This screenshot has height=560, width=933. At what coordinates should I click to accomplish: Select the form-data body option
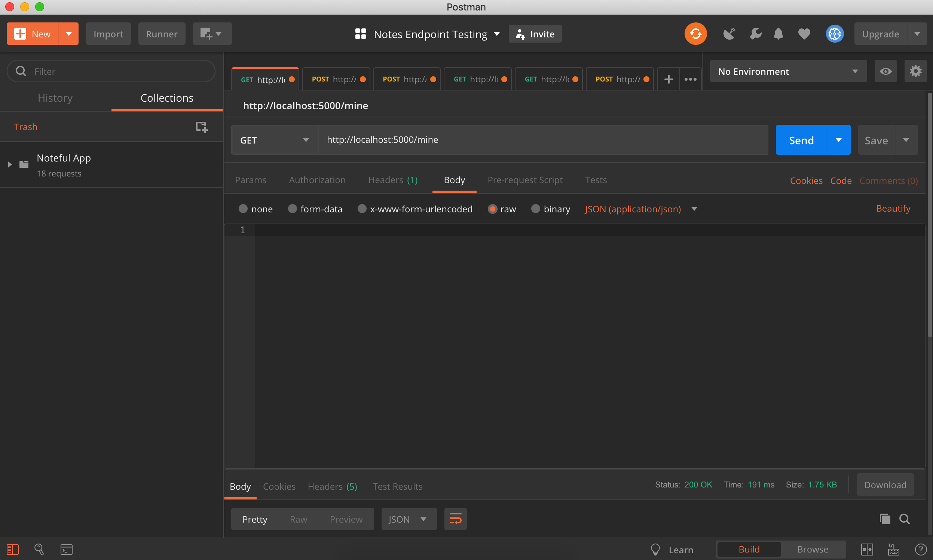point(292,209)
